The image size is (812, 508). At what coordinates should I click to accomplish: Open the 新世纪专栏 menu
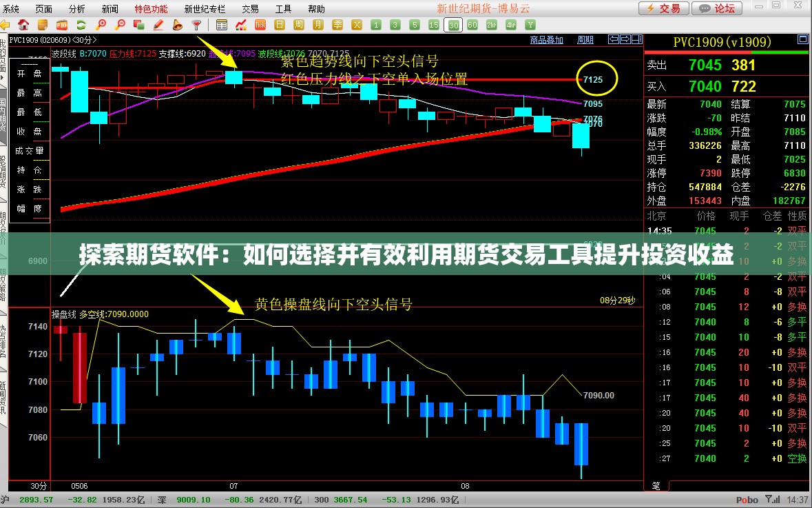tap(205, 9)
